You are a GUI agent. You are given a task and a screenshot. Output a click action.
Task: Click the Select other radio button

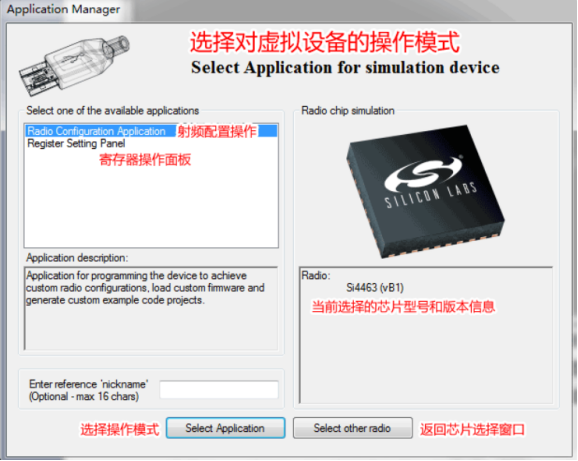pyautogui.click(x=352, y=428)
